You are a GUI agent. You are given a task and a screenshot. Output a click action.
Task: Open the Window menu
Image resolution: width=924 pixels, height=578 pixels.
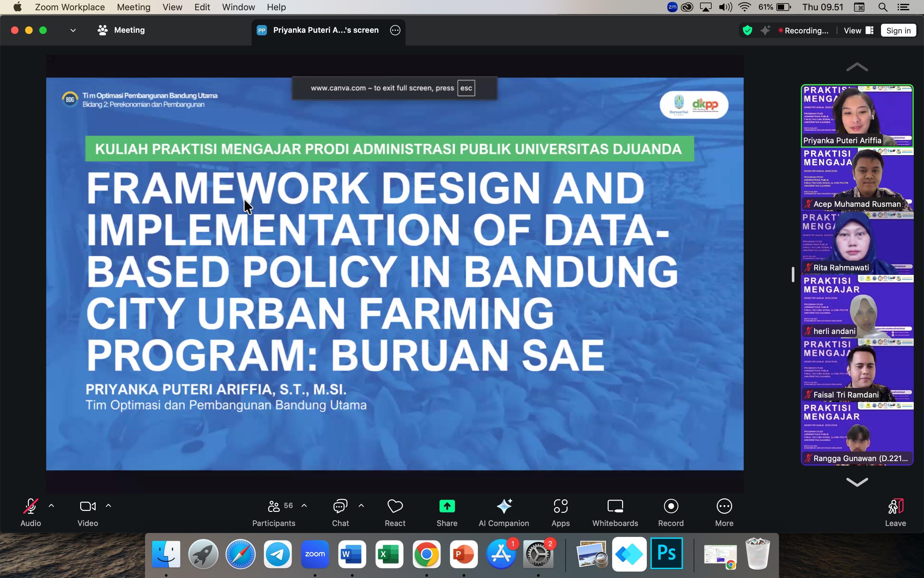pos(238,7)
